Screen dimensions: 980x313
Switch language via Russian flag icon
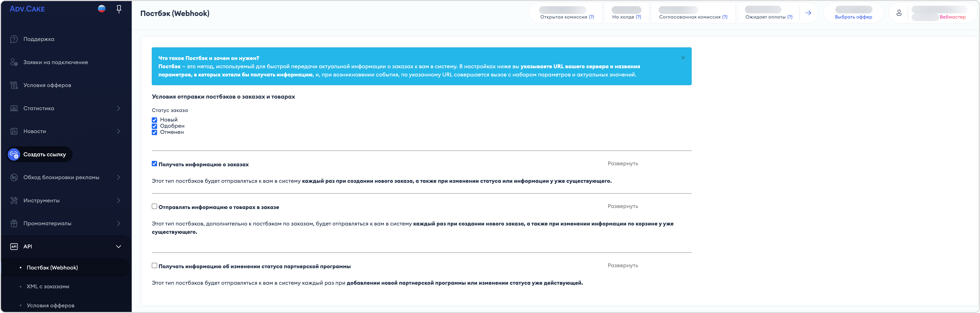click(x=102, y=9)
